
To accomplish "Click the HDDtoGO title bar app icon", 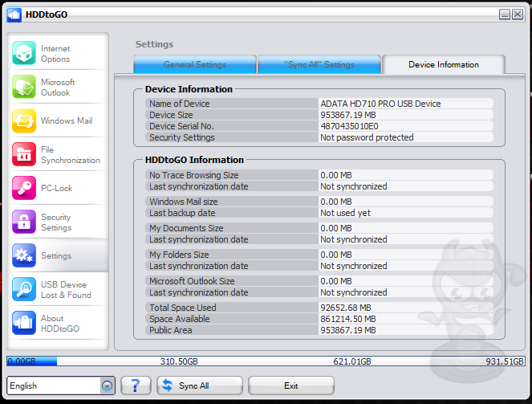I will click(x=14, y=14).
